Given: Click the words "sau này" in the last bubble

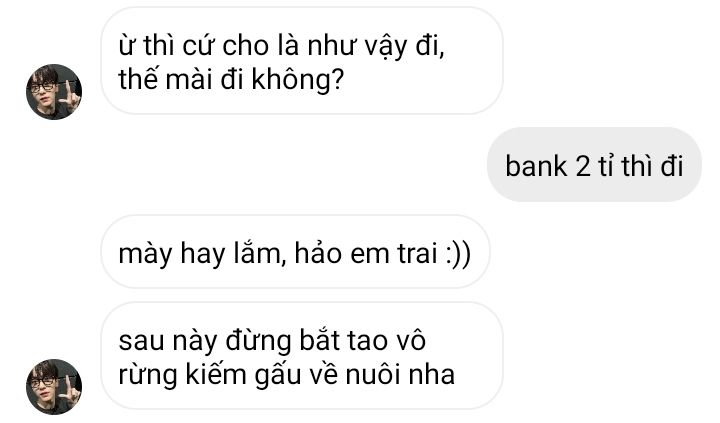Looking at the screenshot, I should (167, 342).
